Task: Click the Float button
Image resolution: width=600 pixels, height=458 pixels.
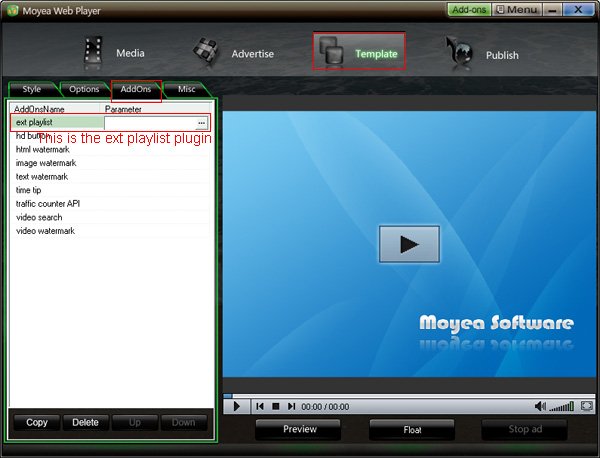Action: 412,430
